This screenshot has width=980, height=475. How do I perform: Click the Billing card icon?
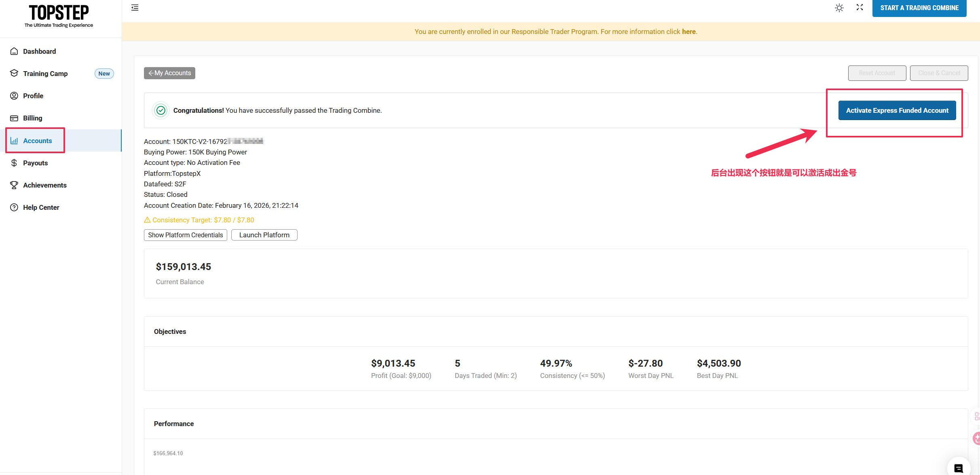point(14,118)
